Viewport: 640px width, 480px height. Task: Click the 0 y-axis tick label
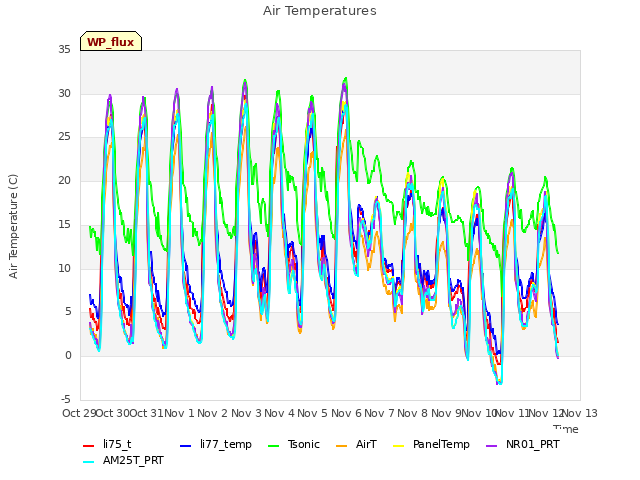[x=68, y=356]
